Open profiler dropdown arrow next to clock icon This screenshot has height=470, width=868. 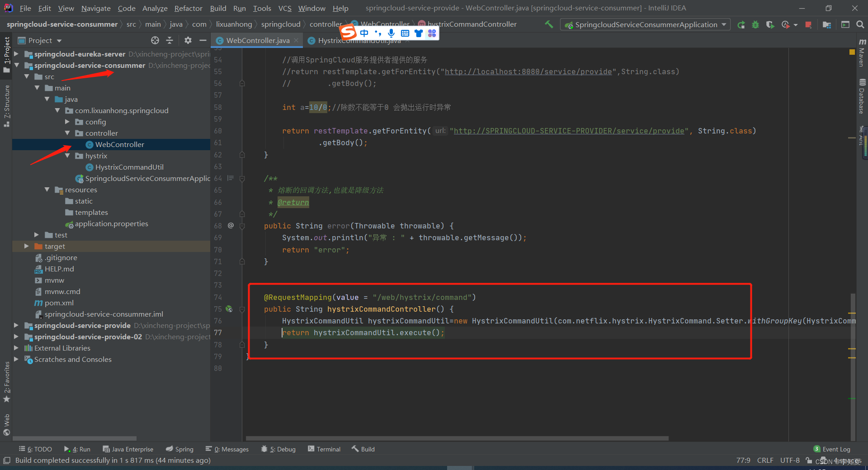(796, 25)
